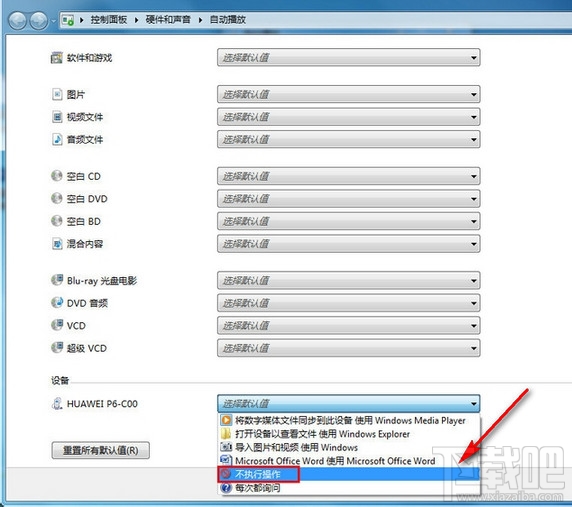This screenshot has height=507, width=572.
Task: Open the Pictures (图片) default dropdown
Action: tap(348, 94)
